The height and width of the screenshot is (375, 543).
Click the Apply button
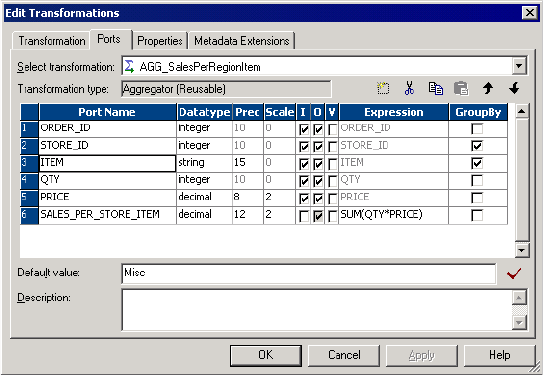coord(421,355)
